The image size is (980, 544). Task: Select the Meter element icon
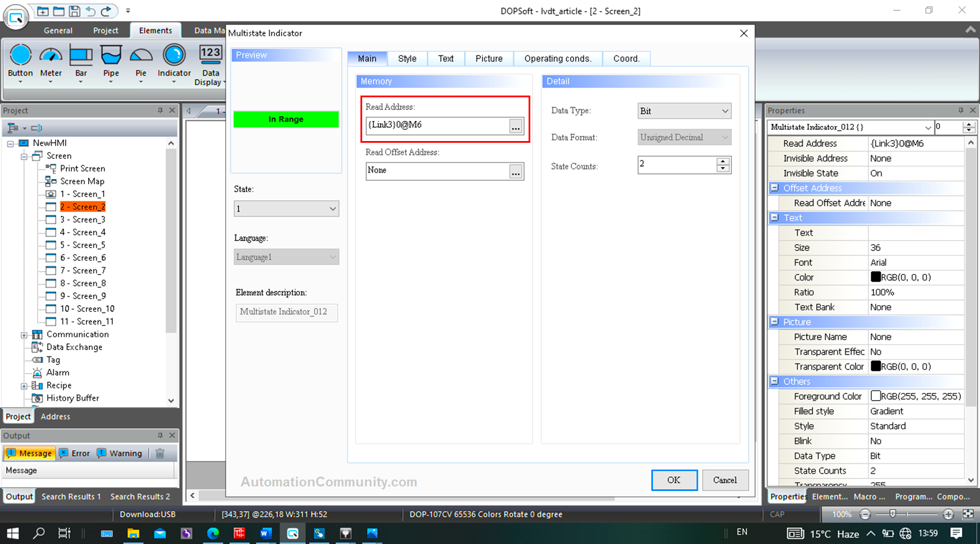coord(51,56)
